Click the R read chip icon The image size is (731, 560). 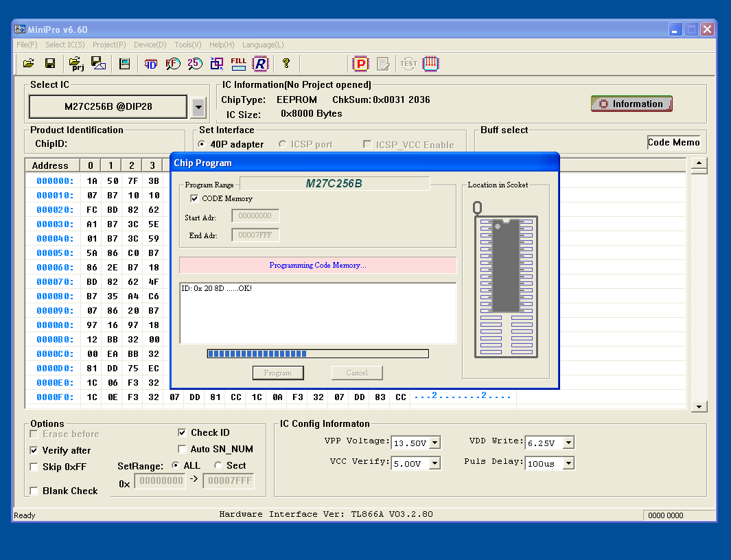point(261,63)
